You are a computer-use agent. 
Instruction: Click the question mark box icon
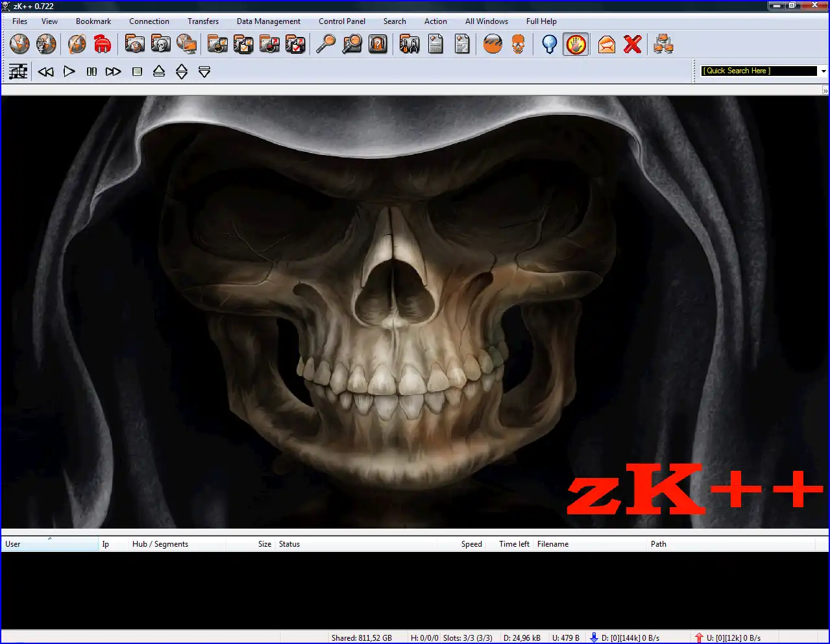(378, 44)
